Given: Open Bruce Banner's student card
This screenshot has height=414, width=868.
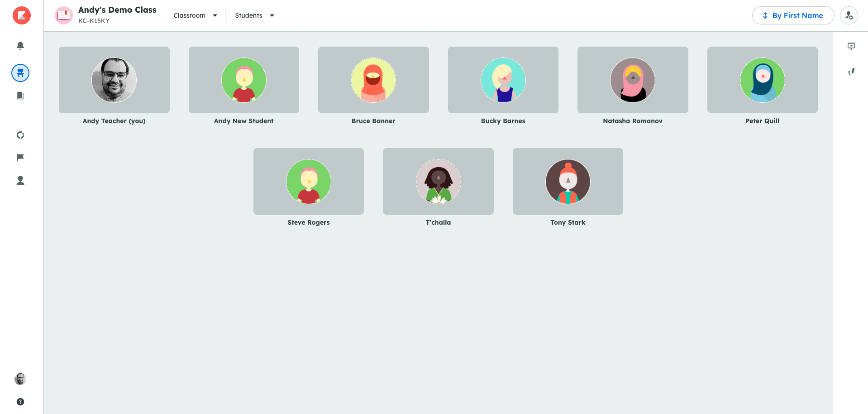Looking at the screenshot, I should (373, 80).
